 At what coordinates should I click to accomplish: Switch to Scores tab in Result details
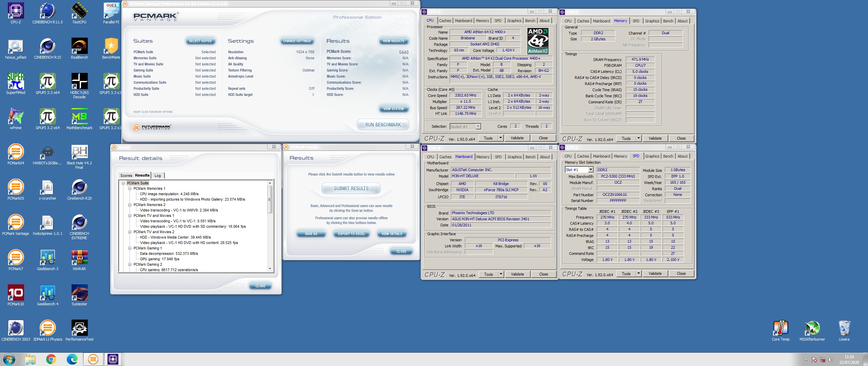point(126,176)
